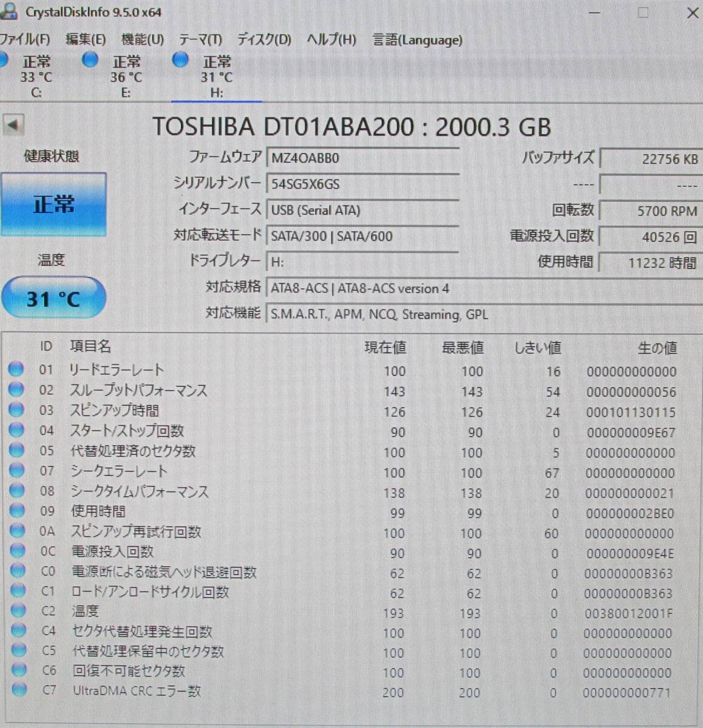Click status icon for C6 回復不可能セクタ数

[x=19, y=670]
